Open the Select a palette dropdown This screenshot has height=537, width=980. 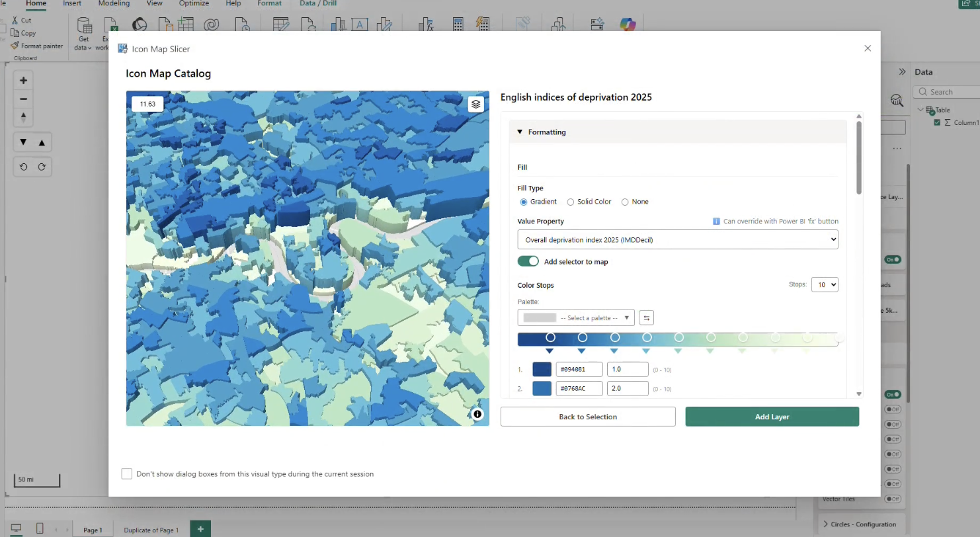[x=576, y=318]
